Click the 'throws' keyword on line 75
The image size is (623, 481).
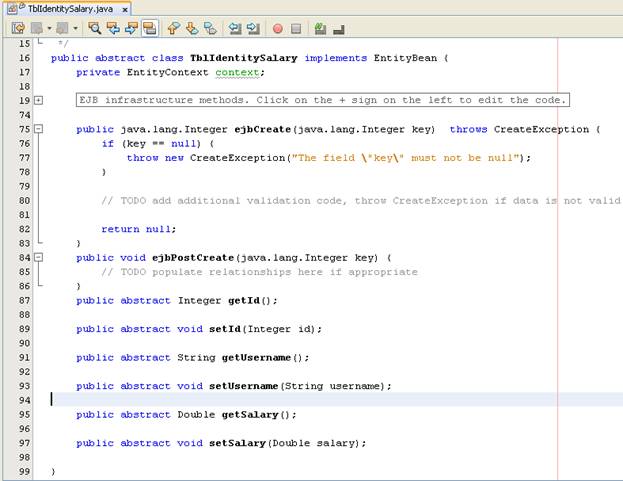(468, 129)
